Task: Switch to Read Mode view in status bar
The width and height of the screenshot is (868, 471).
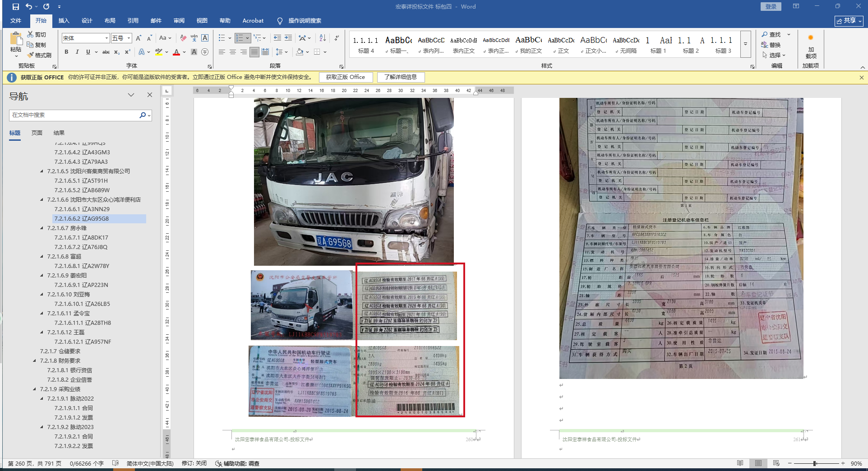Action: pyautogui.click(x=740, y=463)
